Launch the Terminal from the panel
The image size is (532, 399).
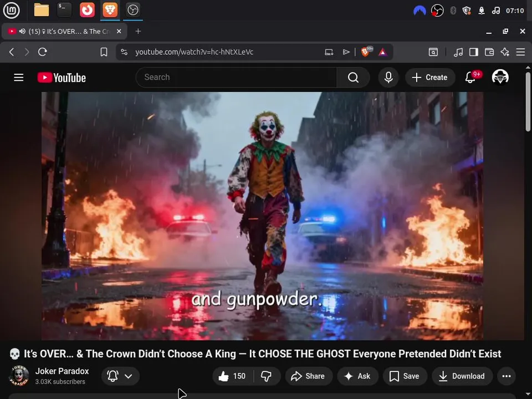point(64,10)
